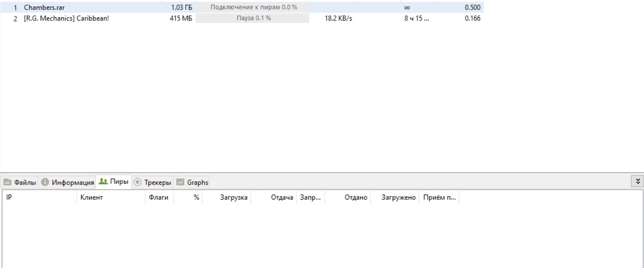
Task: Collapse the details panel with the double-chevron button
Action: [x=638, y=181]
